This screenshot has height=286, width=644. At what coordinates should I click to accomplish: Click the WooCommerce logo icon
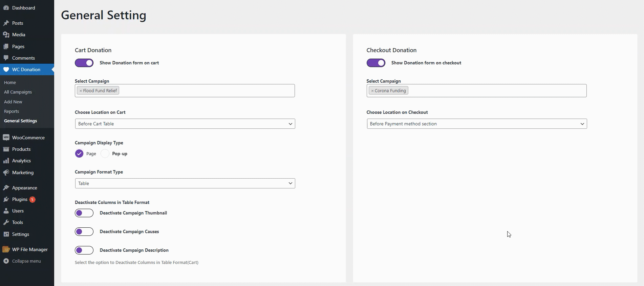pyautogui.click(x=6, y=138)
